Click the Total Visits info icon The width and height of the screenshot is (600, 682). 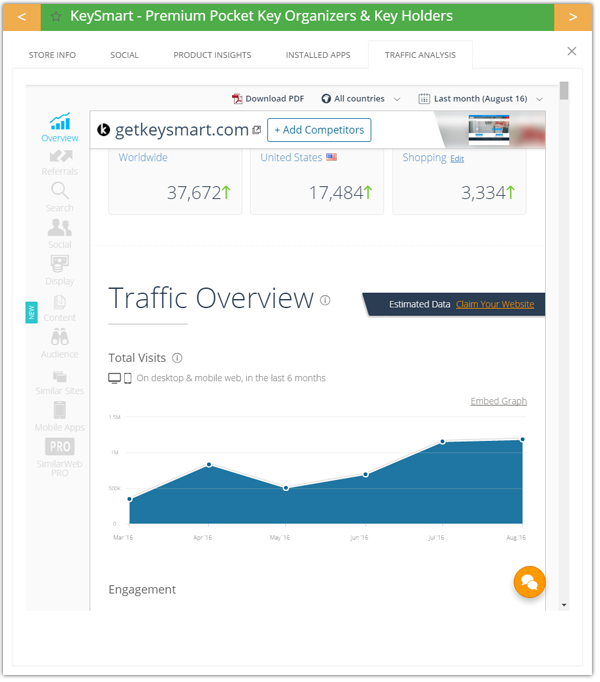[177, 358]
